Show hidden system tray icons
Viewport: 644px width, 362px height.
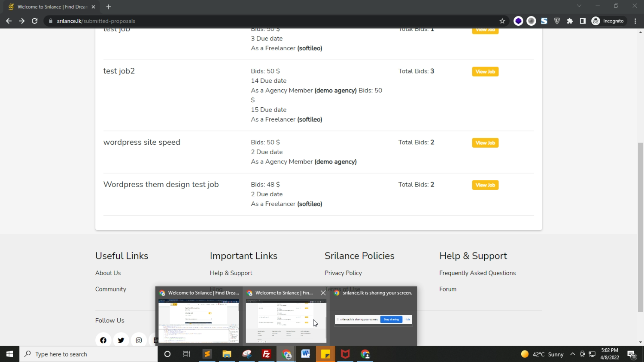coord(572,354)
